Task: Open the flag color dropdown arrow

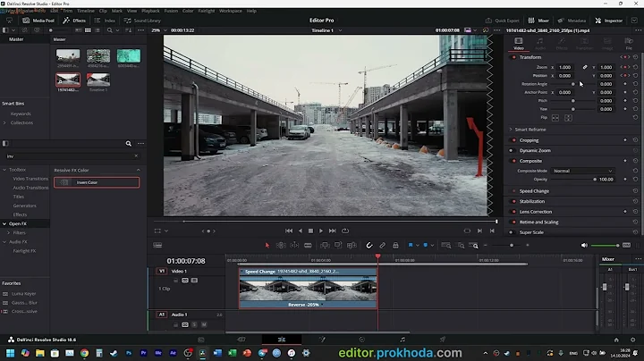Action: click(x=418, y=246)
